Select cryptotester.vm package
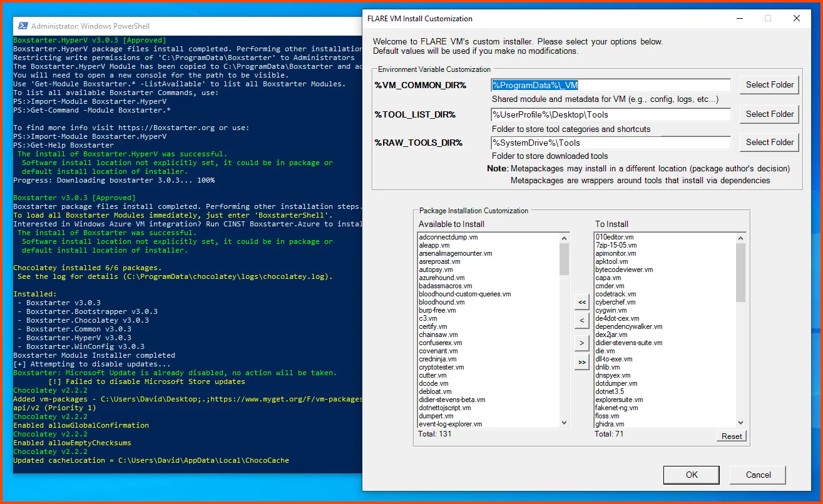The width and height of the screenshot is (823, 504). (441, 368)
